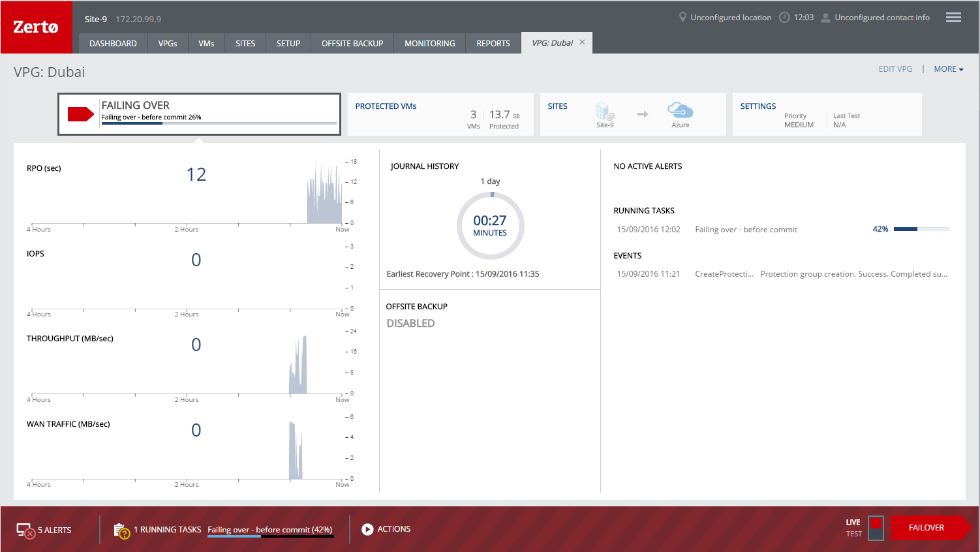
Task: Click Earliest Recovery Point text
Action: [463, 274]
